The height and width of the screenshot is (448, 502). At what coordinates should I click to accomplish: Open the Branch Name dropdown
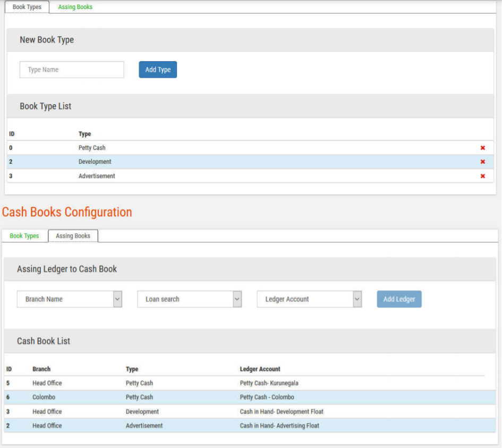tap(70, 299)
